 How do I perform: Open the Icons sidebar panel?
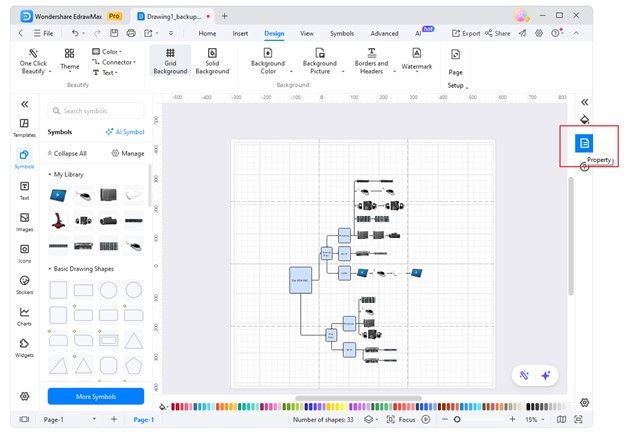[x=24, y=253]
